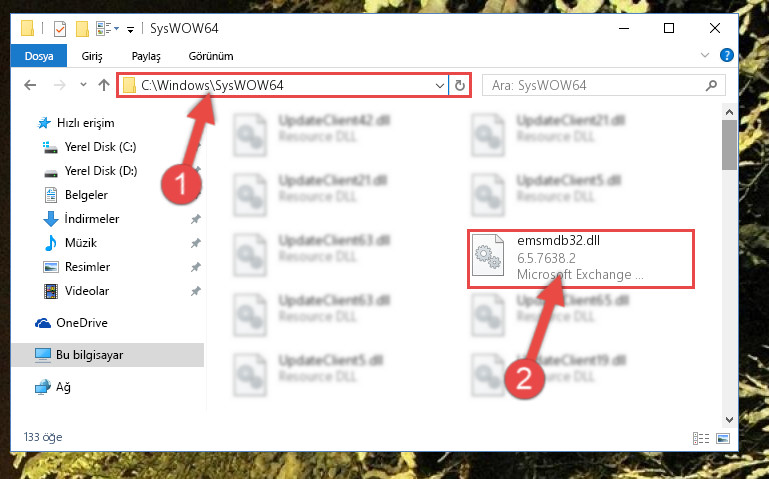This screenshot has height=479, width=769.
Task: Switch to details view icon
Action: 700,438
